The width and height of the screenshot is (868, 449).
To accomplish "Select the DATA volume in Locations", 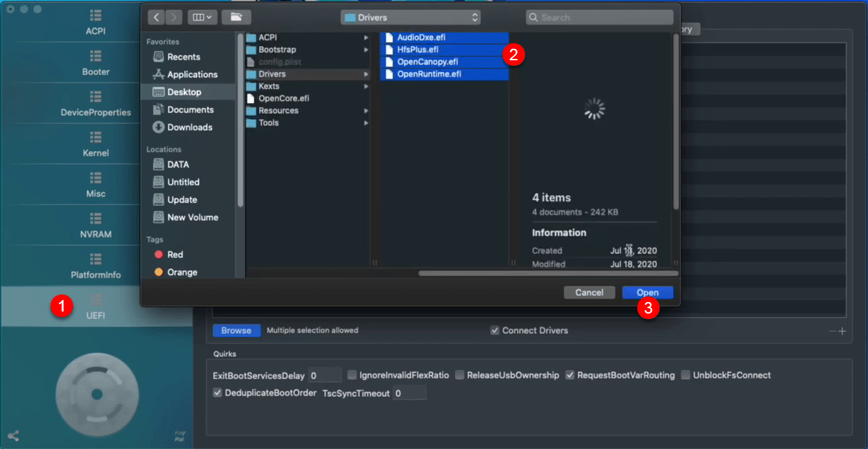I will (x=172, y=165).
